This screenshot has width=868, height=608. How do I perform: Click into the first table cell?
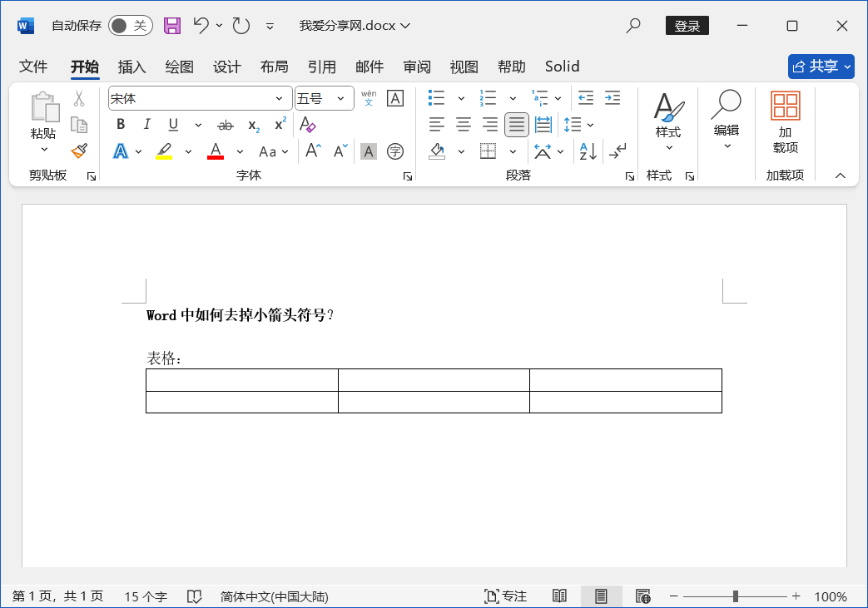click(x=242, y=380)
